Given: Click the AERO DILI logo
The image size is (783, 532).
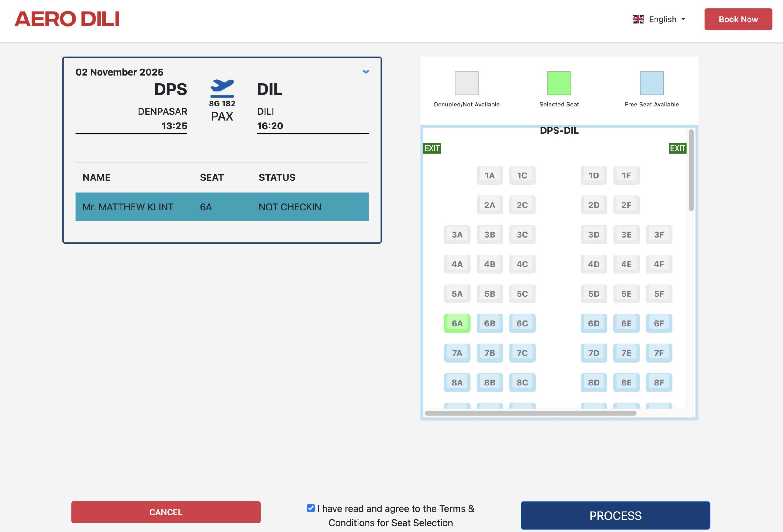Looking at the screenshot, I should (x=67, y=19).
